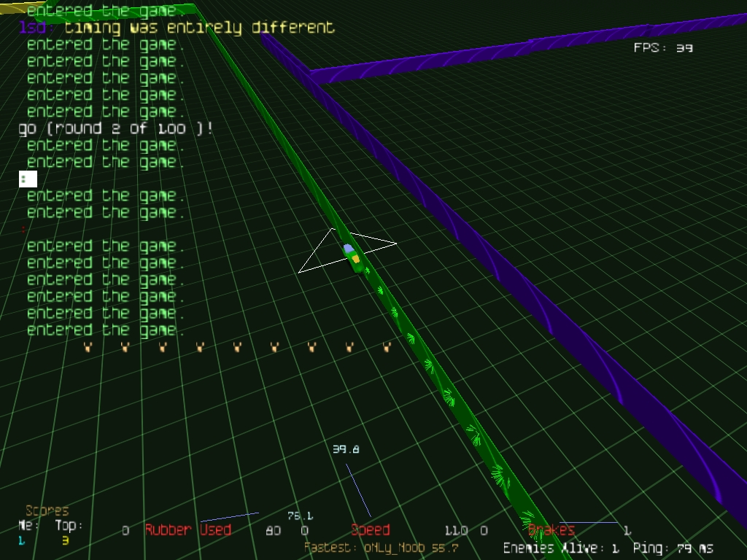Image resolution: width=747 pixels, height=560 pixels.
Task: Click the 'timing was entirely different' chat message
Action: [x=199, y=28]
